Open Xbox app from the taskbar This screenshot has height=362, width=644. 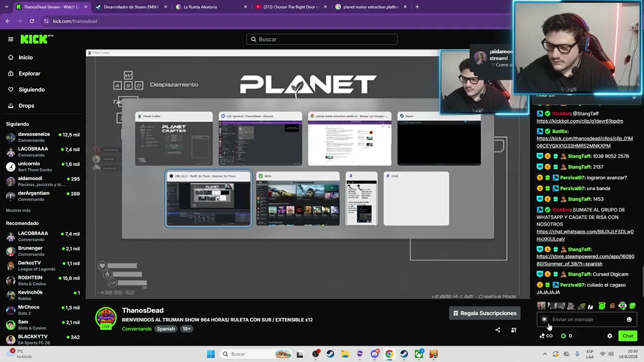tap(419, 354)
